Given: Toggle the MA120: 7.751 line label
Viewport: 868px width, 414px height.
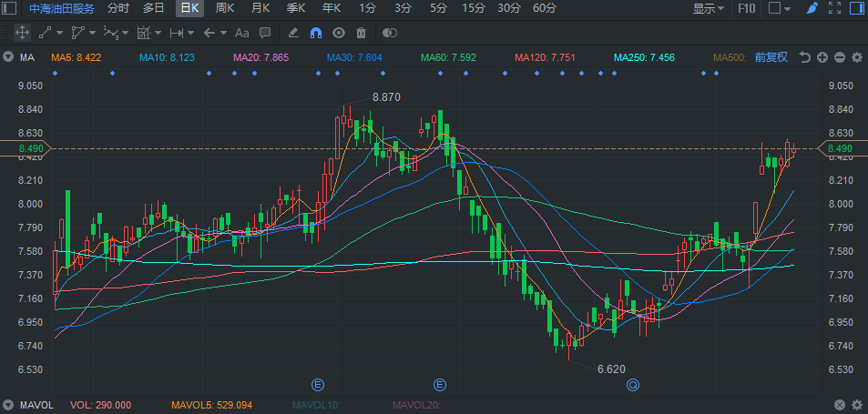Looking at the screenshot, I should 545,57.
